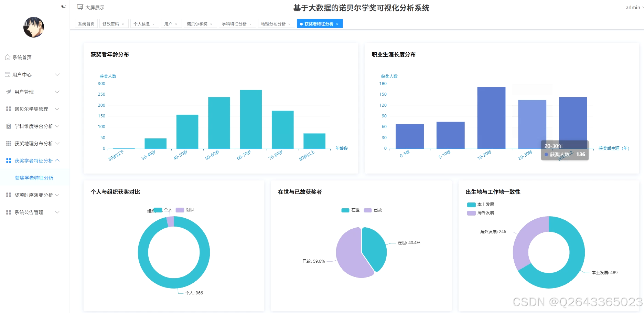Viewport: 644px width, 313px height.
Task: Expand the 用户管理 menu chevron
Action: [x=57, y=92]
